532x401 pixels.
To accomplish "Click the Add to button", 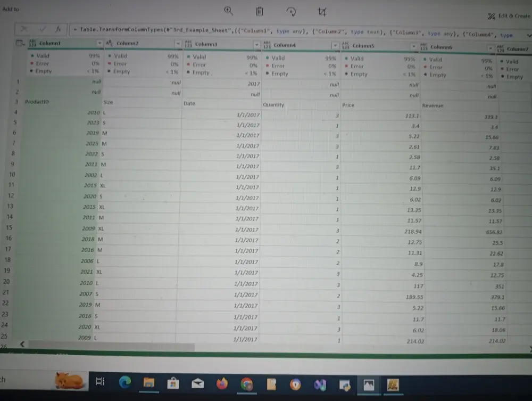I will pos(11,9).
